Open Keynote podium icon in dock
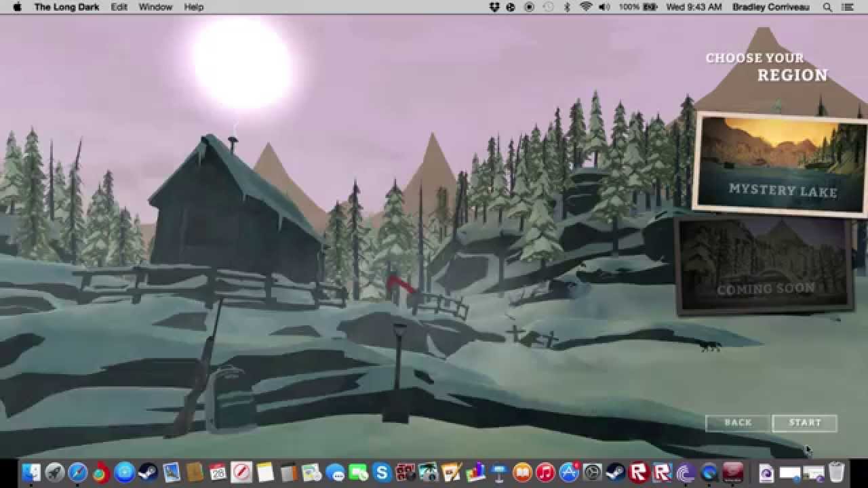The image size is (868, 488). tap(499, 472)
